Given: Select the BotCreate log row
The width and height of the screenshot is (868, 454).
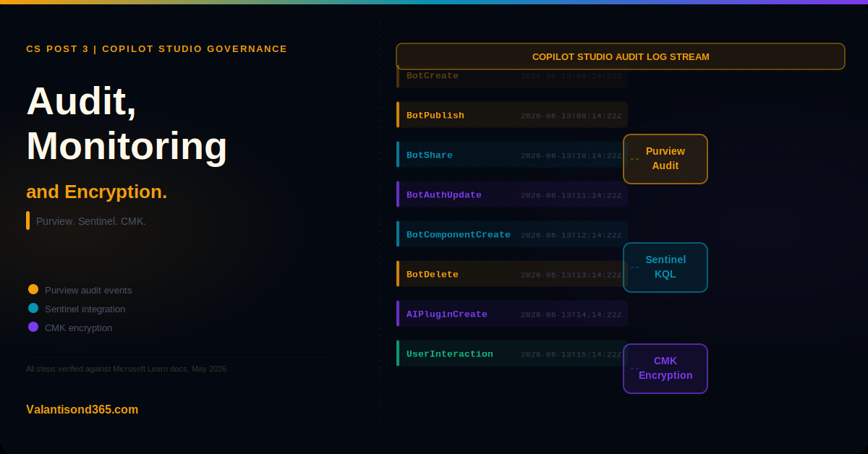Looking at the screenshot, I should (x=512, y=76).
